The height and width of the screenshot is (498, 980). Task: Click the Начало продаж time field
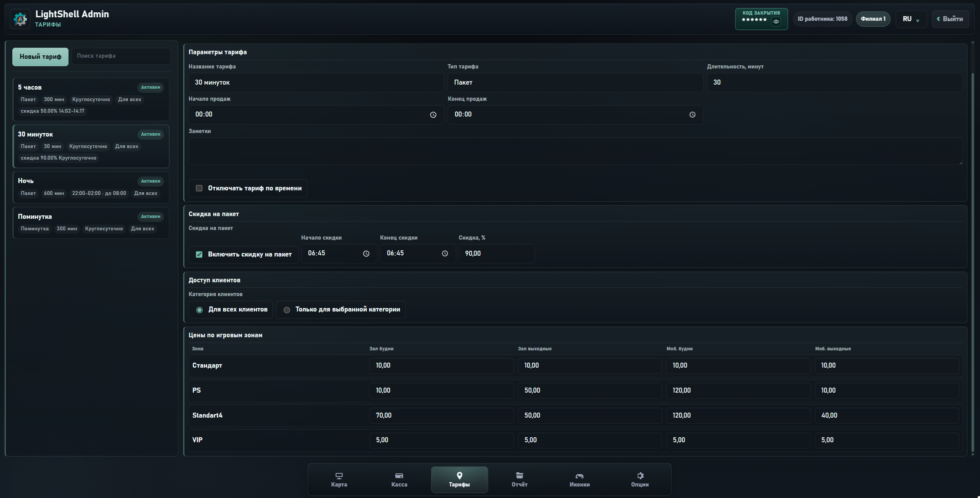(316, 115)
